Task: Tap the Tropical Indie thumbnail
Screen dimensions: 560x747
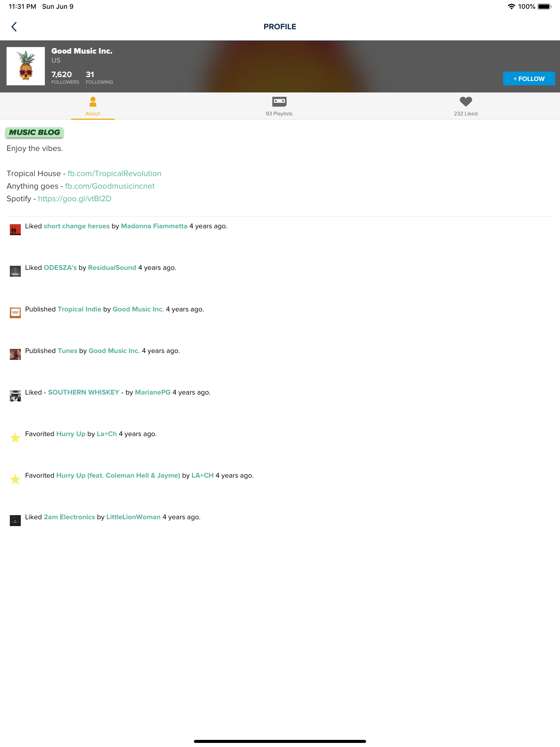Action: click(15, 313)
